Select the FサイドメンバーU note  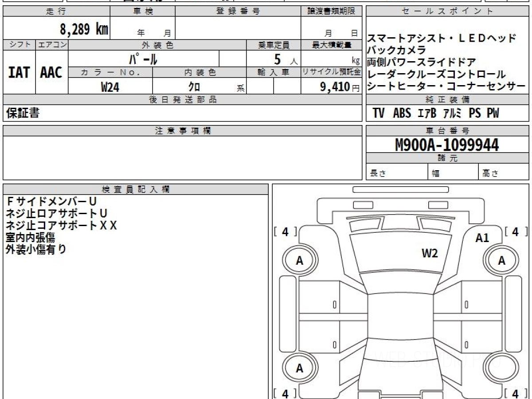pos(51,202)
